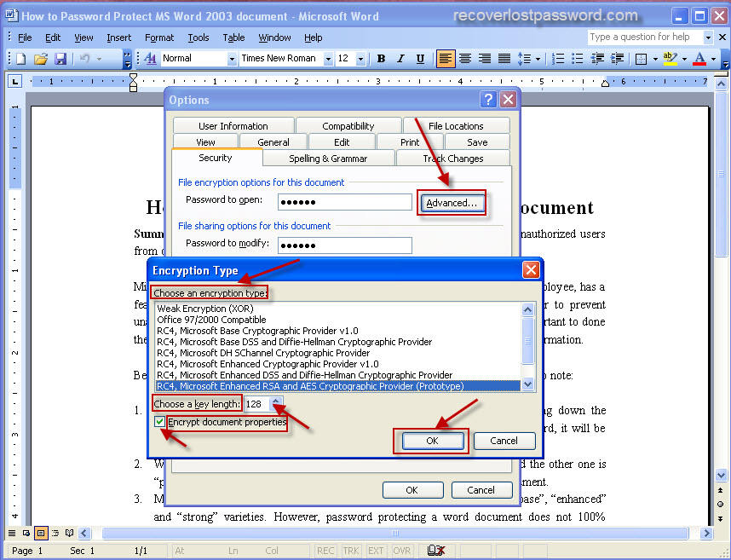This screenshot has height=560, width=731.
Task: Select Office 97/2000 Compatible entry
Action: pyautogui.click(x=338, y=320)
